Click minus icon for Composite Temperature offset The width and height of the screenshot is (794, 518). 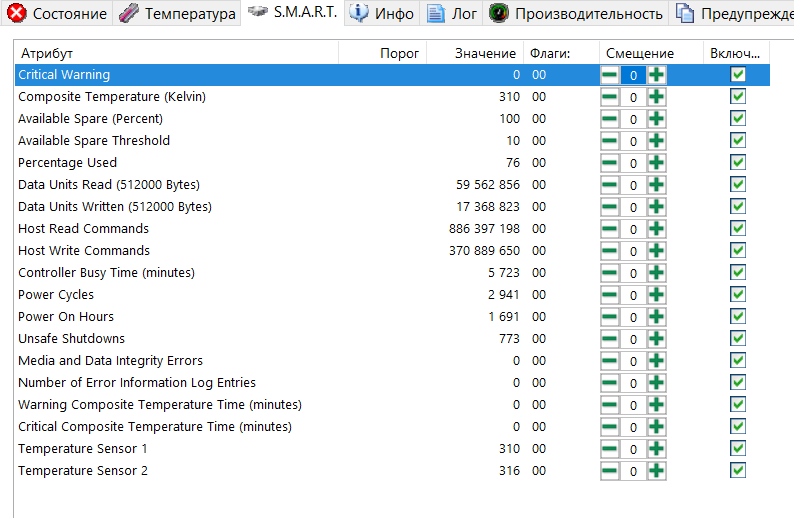coord(609,97)
